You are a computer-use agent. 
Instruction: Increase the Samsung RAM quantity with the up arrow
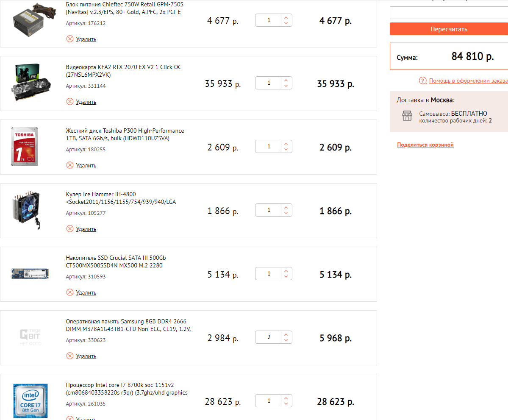286,335
